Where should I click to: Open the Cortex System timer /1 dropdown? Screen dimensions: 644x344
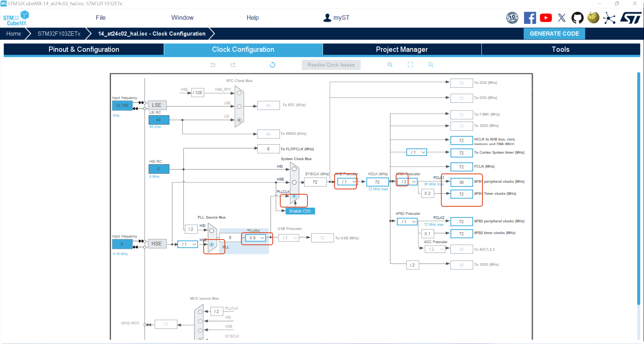417,152
